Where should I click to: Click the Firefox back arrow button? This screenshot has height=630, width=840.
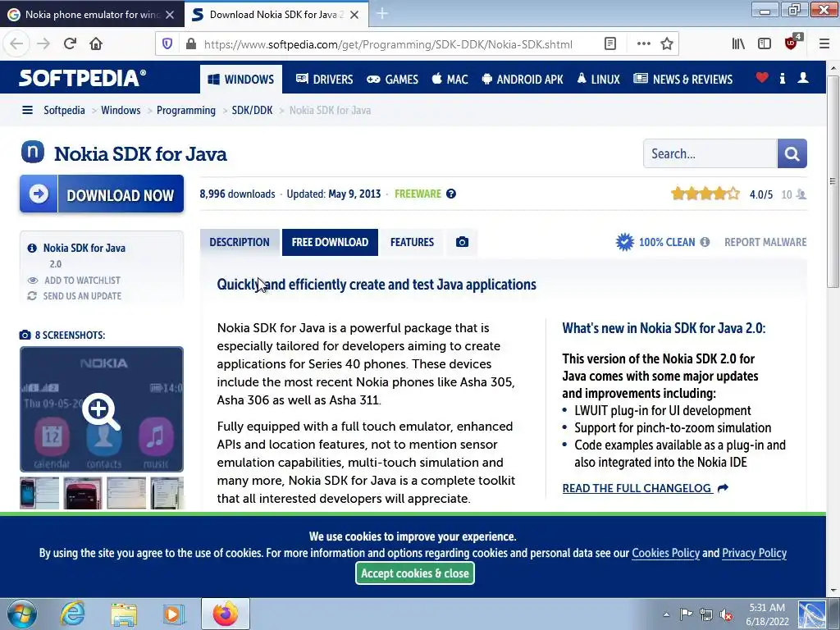pos(16,44)
